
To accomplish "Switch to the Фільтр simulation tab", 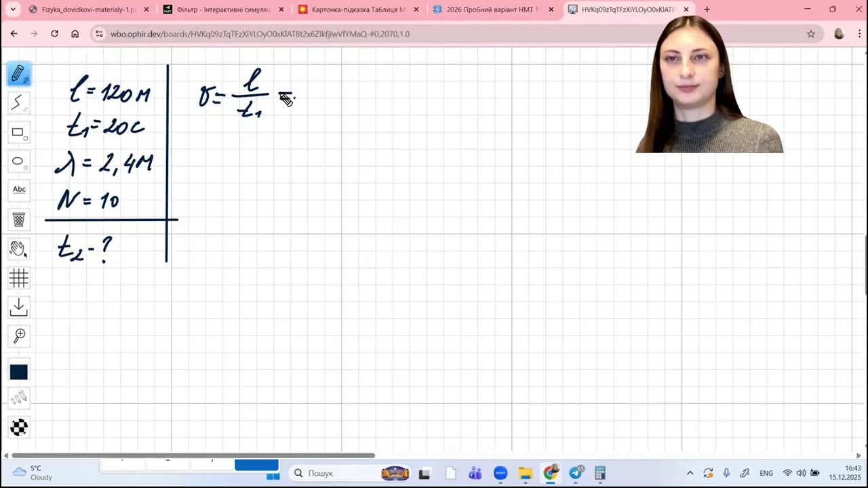I will pos(223,9).
